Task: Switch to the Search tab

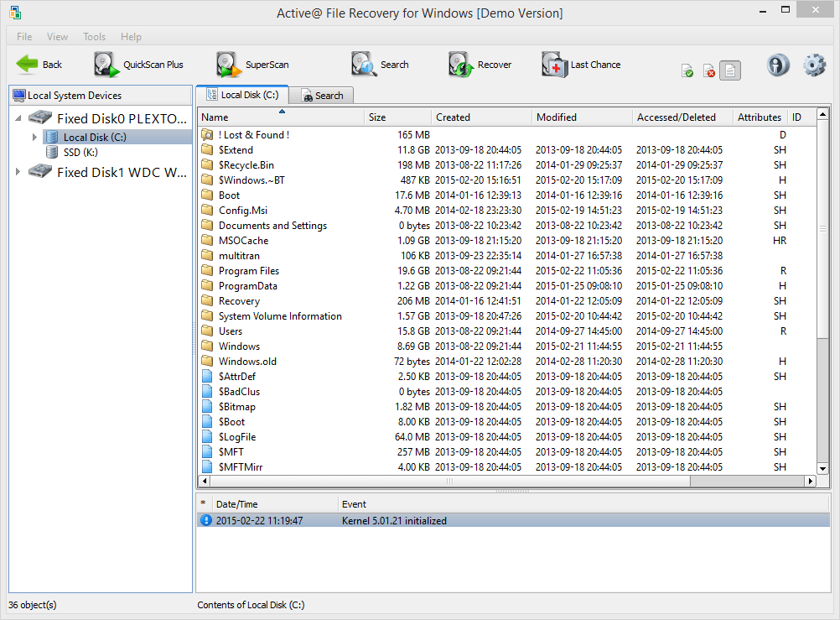Action: [321, 96]
